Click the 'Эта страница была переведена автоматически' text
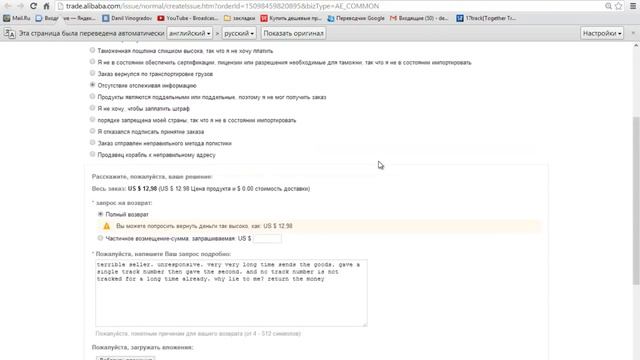 [x=91, y=33]
